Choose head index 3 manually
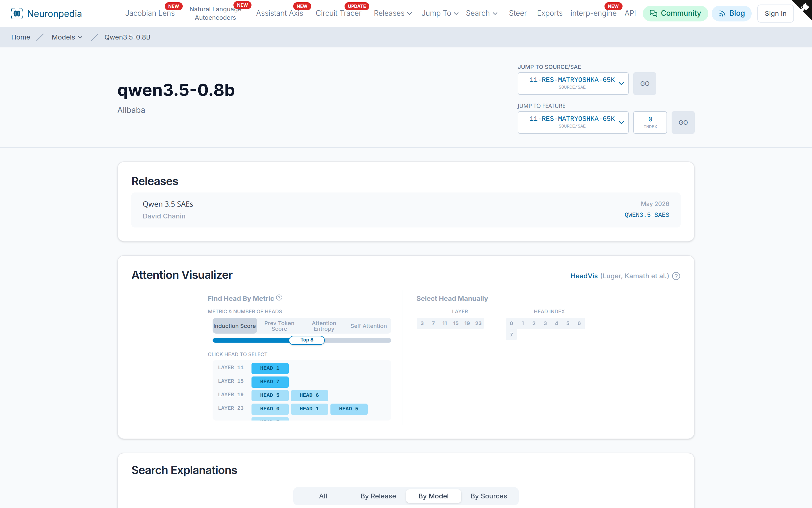812x508 pixels. pos(545,323)
